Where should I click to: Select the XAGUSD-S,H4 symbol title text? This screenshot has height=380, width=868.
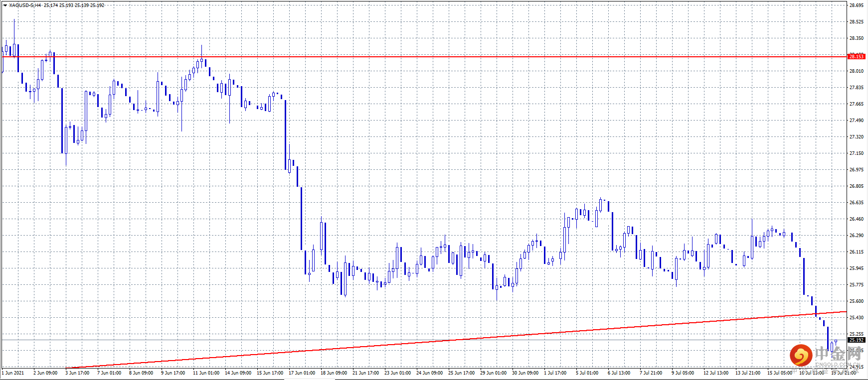pyautogui.click(x=25, y=5)
